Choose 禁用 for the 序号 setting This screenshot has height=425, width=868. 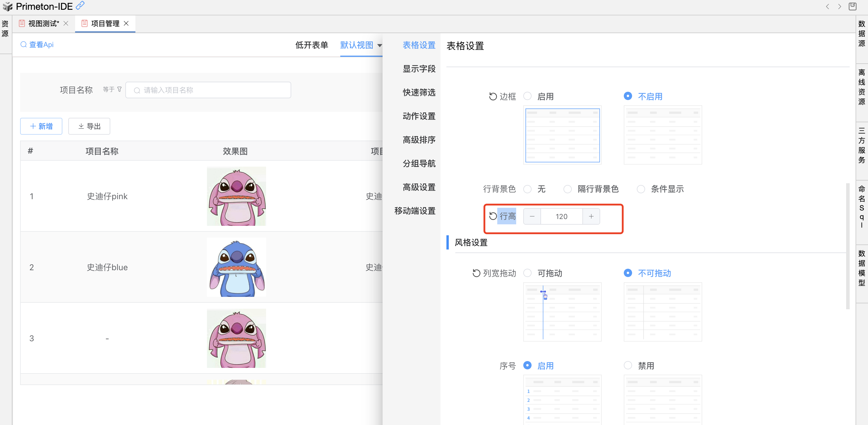tap(627, 365)
